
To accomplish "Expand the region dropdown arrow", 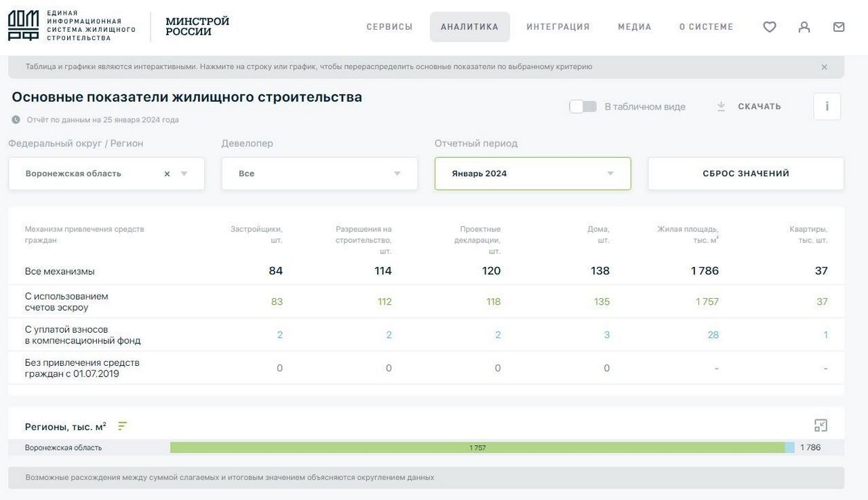I will (184, 174).
